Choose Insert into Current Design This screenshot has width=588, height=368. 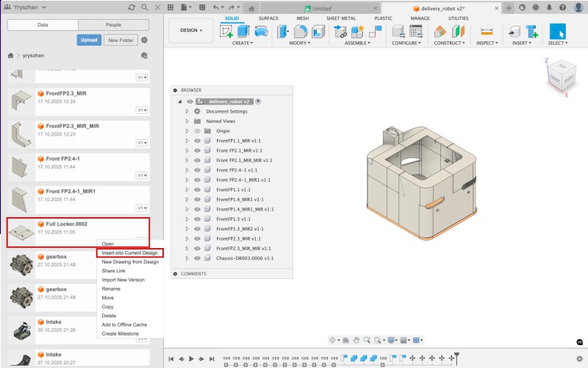pyautogui.click(x=130, y=252)
